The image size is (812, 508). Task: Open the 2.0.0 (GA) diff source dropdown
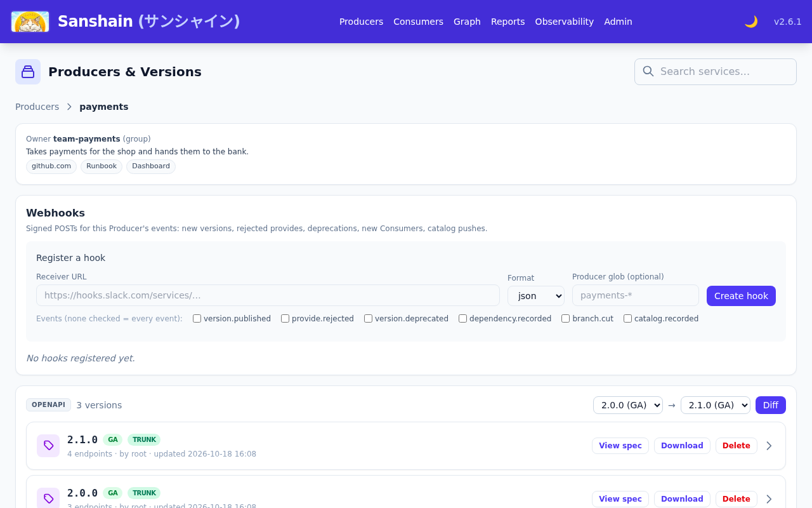pyautogui.click(x=628, y=405)
